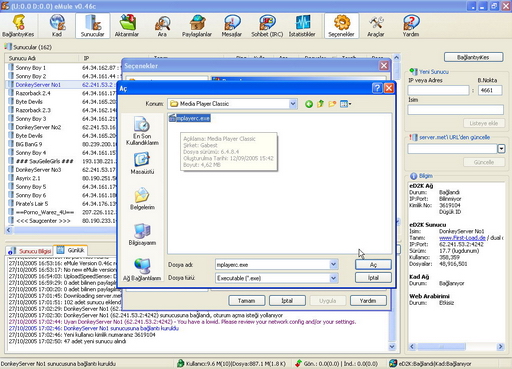The height and width of the screenshot is (369, 512).
Task: Click İptal button in Seçenekler dialog
Action: pos(287,301)
